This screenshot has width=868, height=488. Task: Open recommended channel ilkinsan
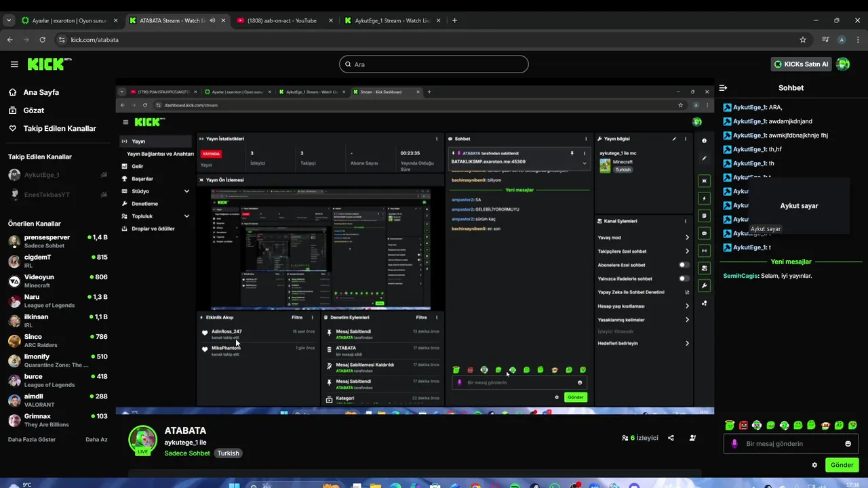(x=58, y=321)
